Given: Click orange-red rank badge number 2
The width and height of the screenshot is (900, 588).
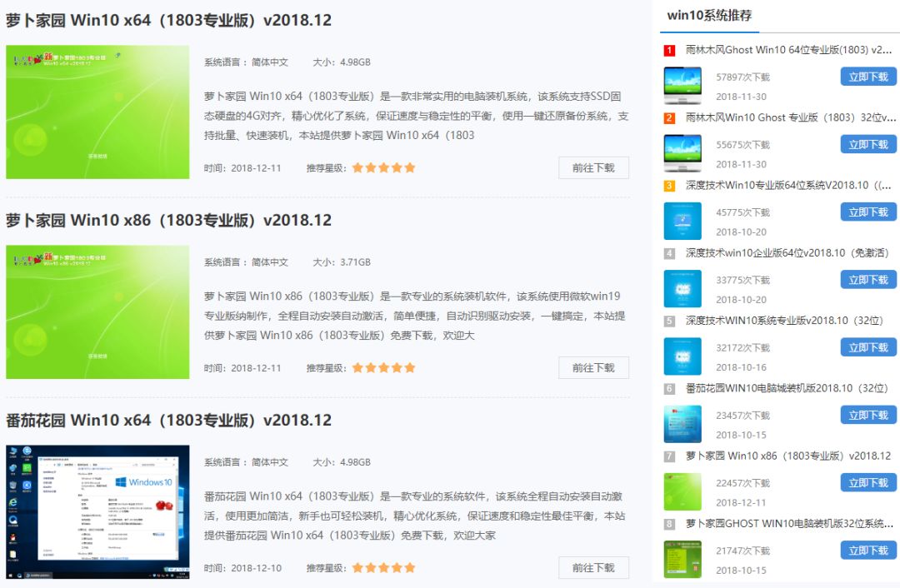Looking at the screenshot, I should point(669,118).
